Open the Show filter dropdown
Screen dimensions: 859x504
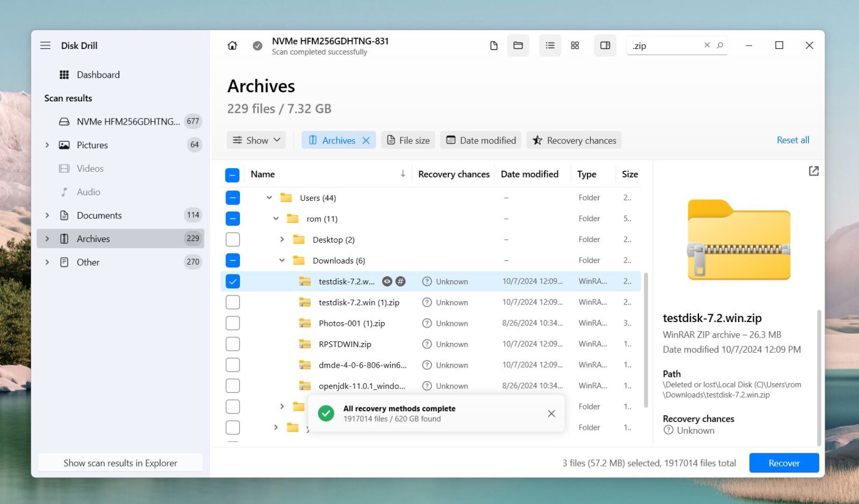pyautogui.click(x=256, y=140)
